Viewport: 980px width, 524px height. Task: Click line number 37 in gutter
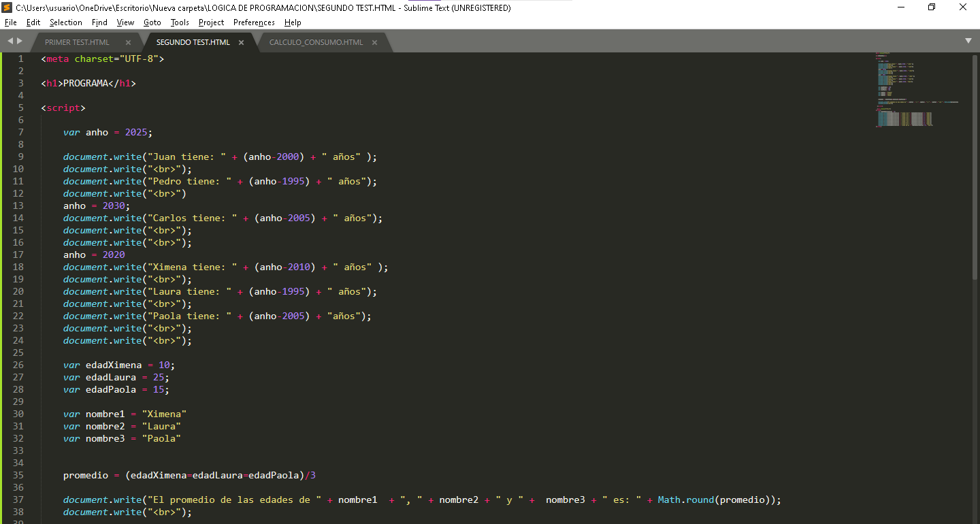pyautogui.click(x=18, y=500)
